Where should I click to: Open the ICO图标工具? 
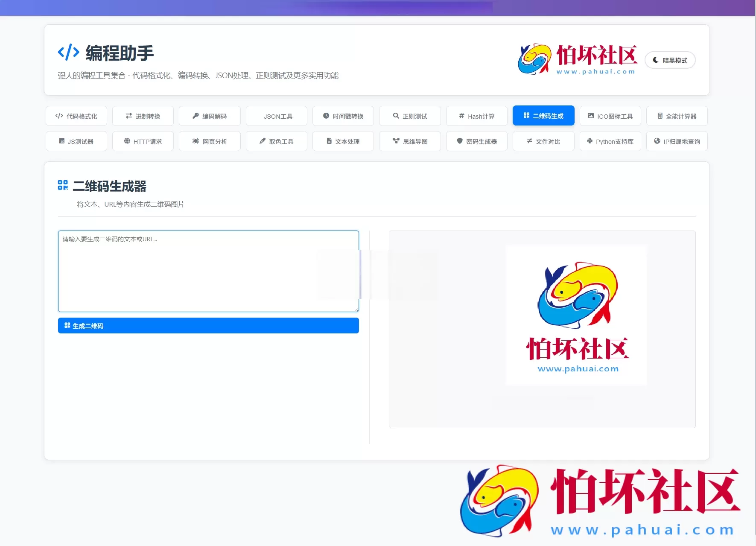[x=610, y=116]
